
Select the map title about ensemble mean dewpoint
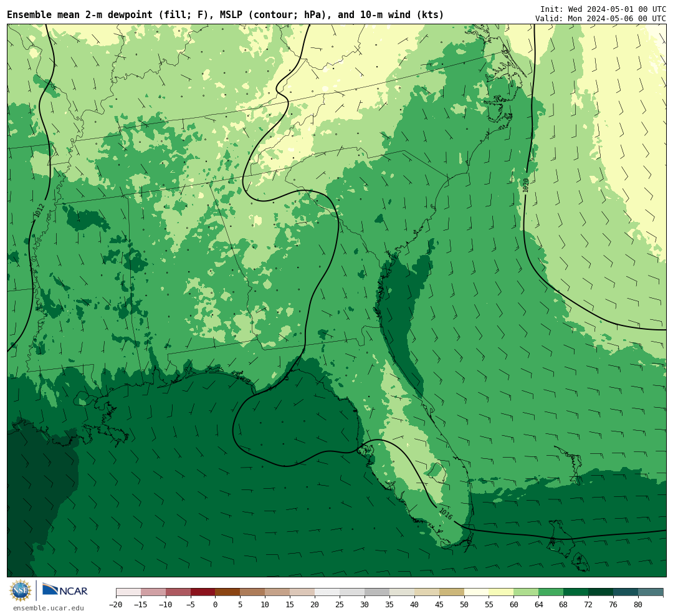[226, 14]
